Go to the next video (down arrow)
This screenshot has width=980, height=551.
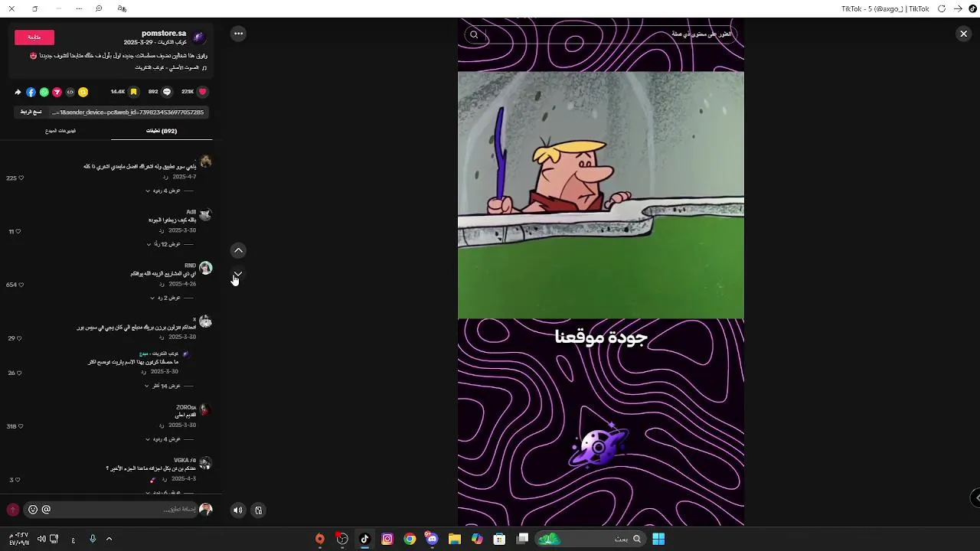(x=238, y=274)
